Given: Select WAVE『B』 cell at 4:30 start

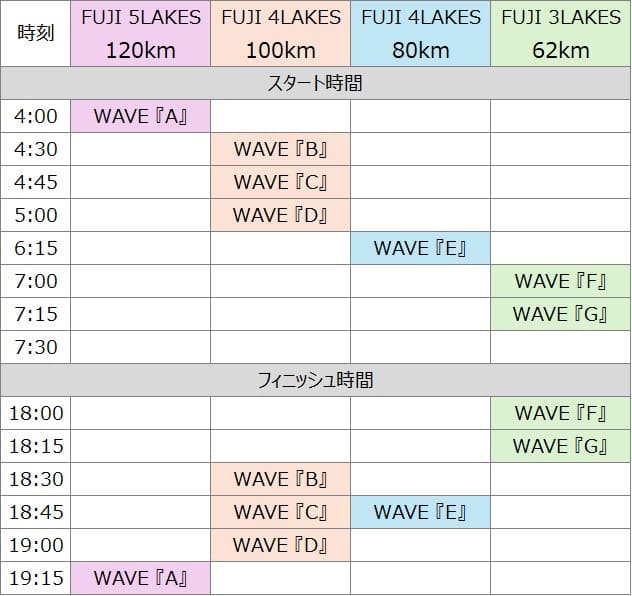Looking at the screenshot, I should [281, 150].
